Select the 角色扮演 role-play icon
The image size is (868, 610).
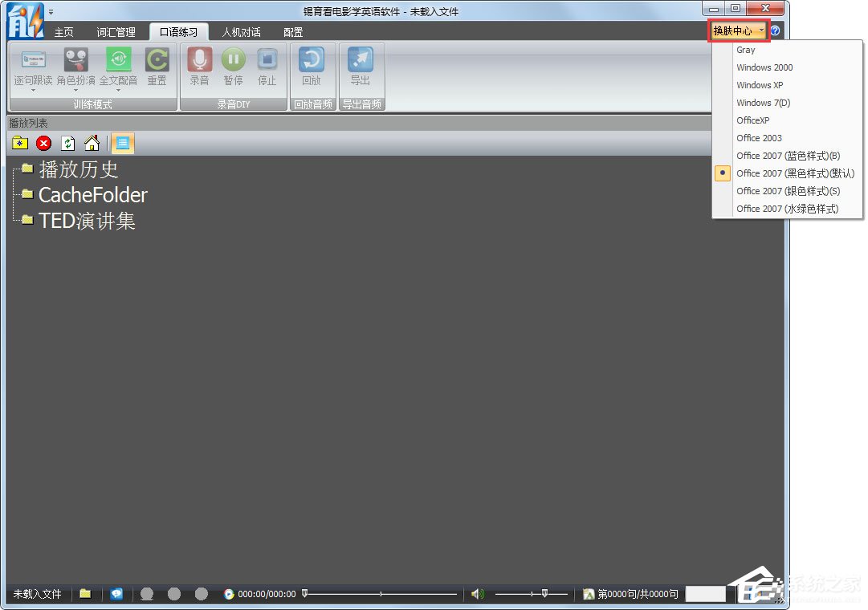[x=75, y=59]
